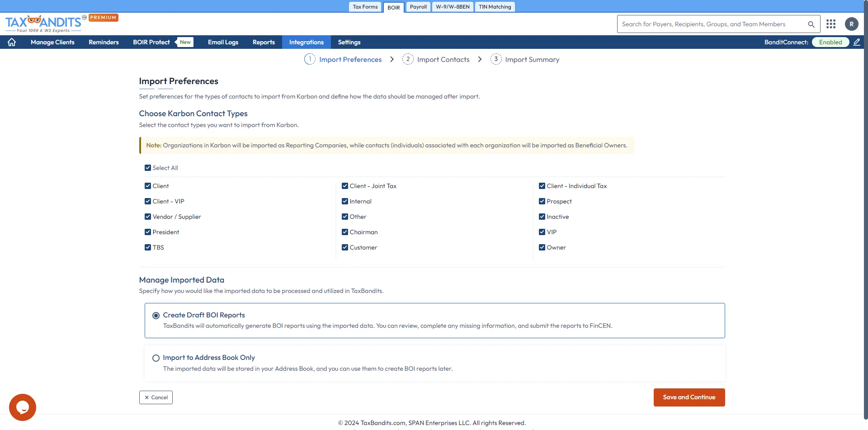The height and width of the screenshot is (430, 868).
Task: Toggle the Customer checkbox
Action: (x=345, y=247)
